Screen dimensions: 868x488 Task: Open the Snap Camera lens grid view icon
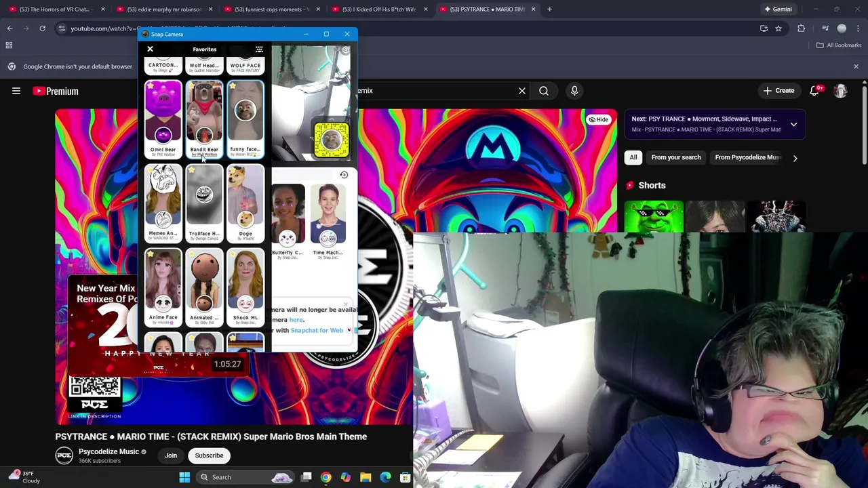click(259, 49)
